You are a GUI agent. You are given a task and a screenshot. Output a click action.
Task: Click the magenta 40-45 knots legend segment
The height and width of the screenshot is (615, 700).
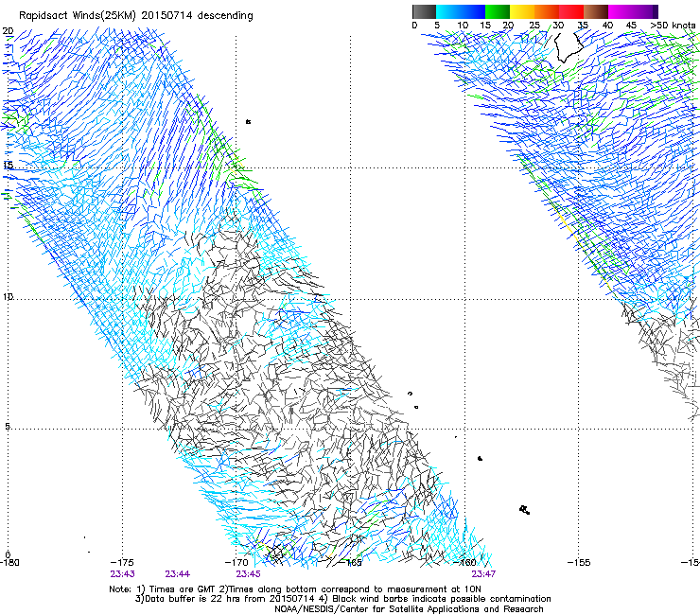click(x=621, y=11)
